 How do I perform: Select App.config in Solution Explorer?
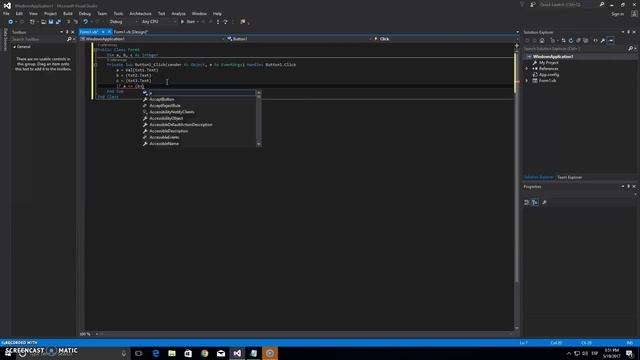point(549,75)
